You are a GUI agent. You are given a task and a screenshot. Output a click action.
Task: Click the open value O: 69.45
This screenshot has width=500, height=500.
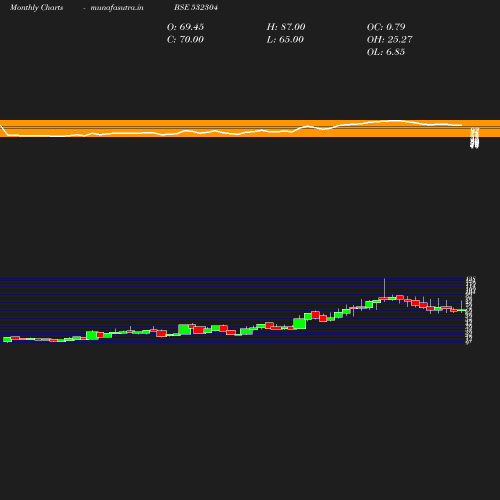[185, 27]
